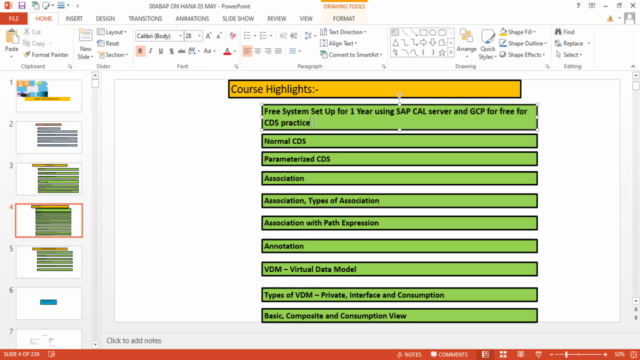Image resolution: width=640 pixels, height=360 pixels.
Task: Expand the Section dropdown
Action: tap(113, 55)
